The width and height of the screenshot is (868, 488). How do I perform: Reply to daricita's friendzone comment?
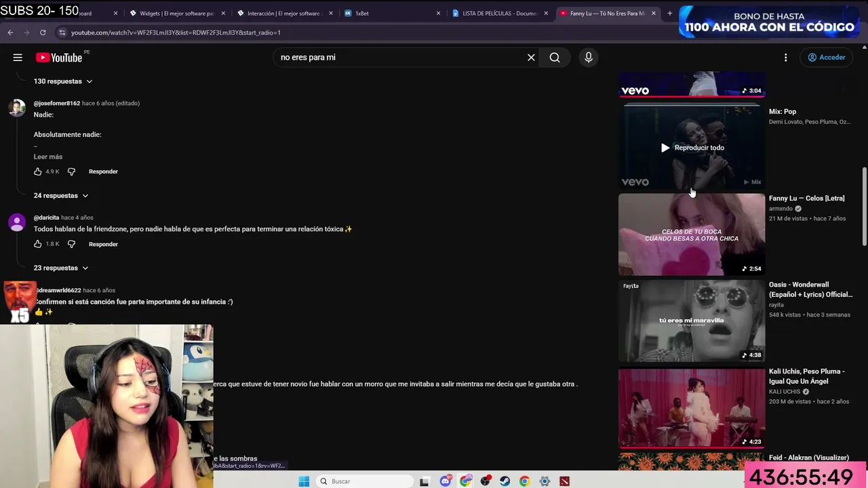pyautogui.click(x=103, y=244)
